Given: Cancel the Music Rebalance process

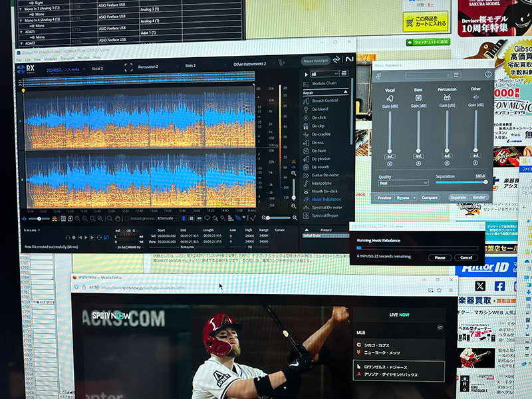Looking at the screenshot, I should click(466, 257).
